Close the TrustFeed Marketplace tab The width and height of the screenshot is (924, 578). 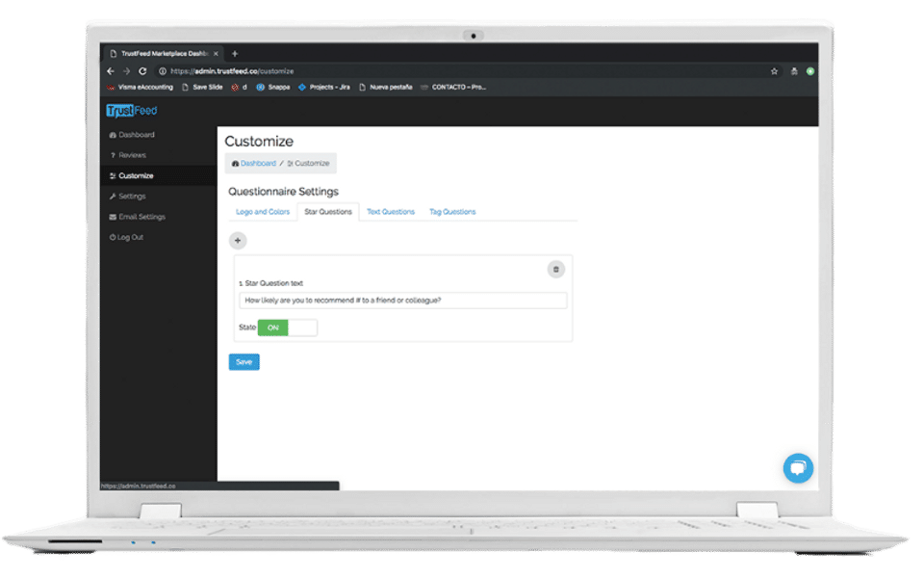pos(216,54)
